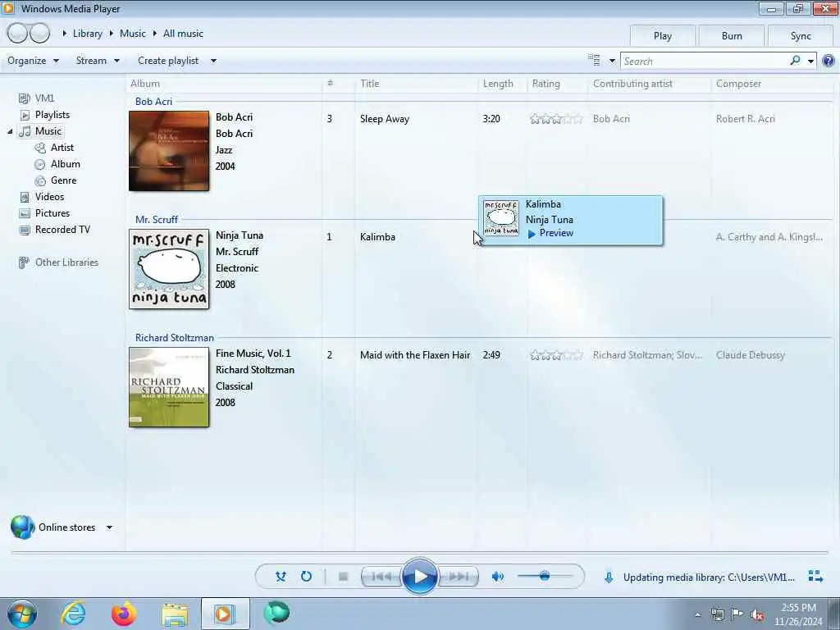840x630 pixels.
Task: Click Music in the breadcrumb path
Action: [132, 33]
